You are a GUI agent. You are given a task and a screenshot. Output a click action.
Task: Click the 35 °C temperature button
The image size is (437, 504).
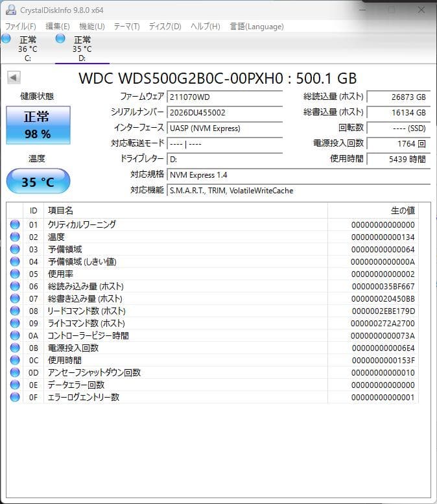coord(38,181)
